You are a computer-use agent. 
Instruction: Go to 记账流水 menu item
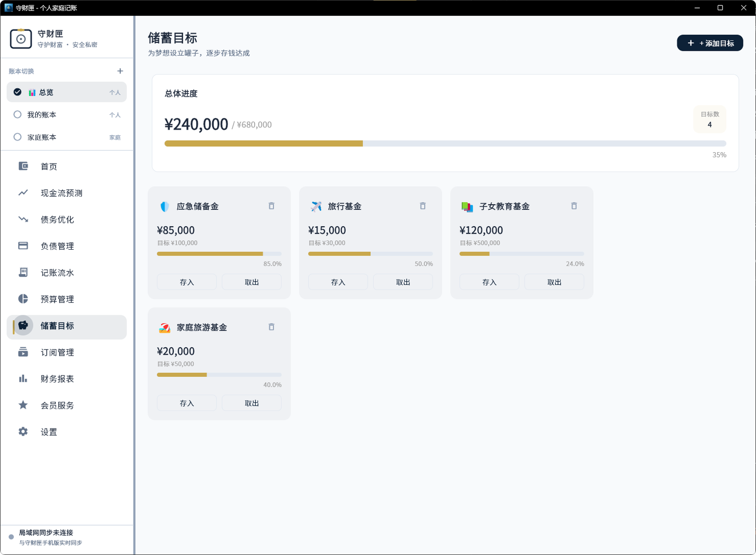67,273
